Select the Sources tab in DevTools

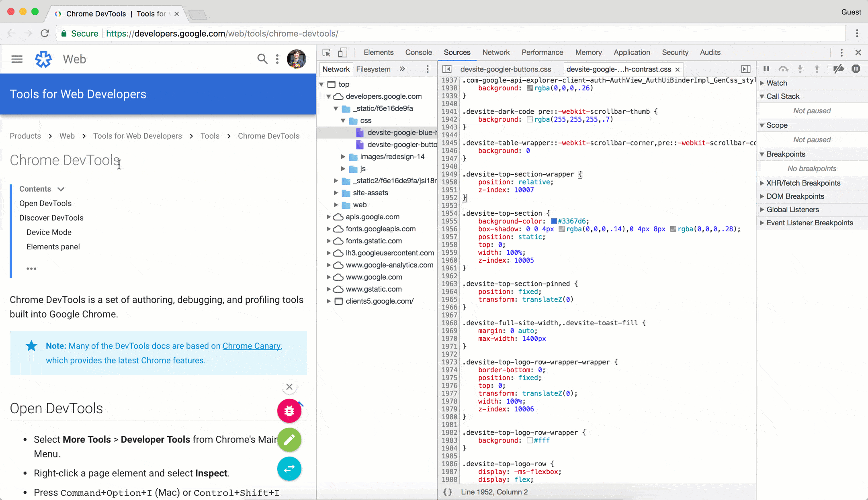pos(457,53)
